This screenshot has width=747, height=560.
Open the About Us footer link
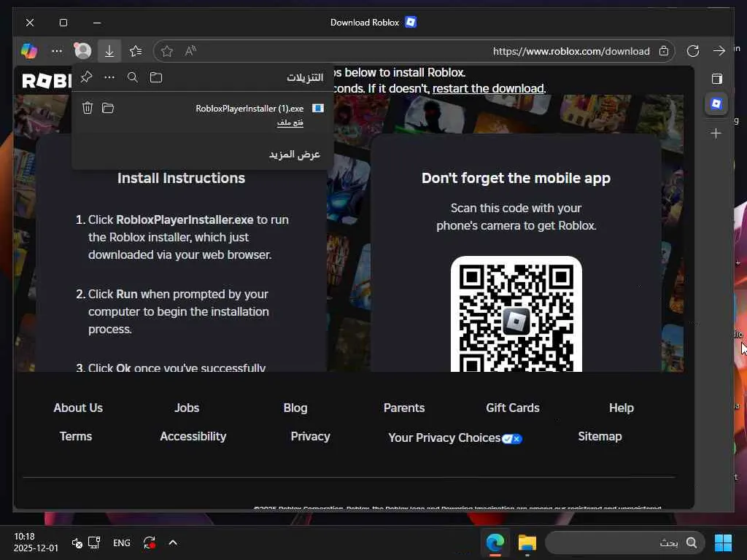(78, 408)
